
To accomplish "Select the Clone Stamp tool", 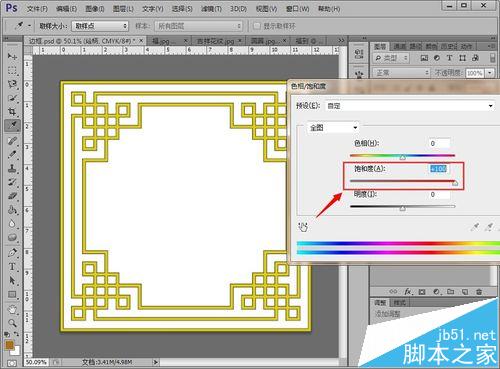I will click(12, 168).
